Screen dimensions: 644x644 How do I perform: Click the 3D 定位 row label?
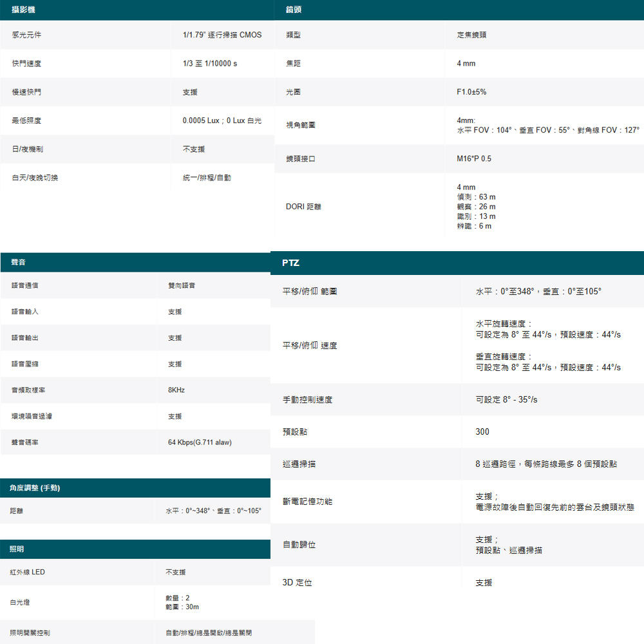pyautogui.click(x=297, y=582)
